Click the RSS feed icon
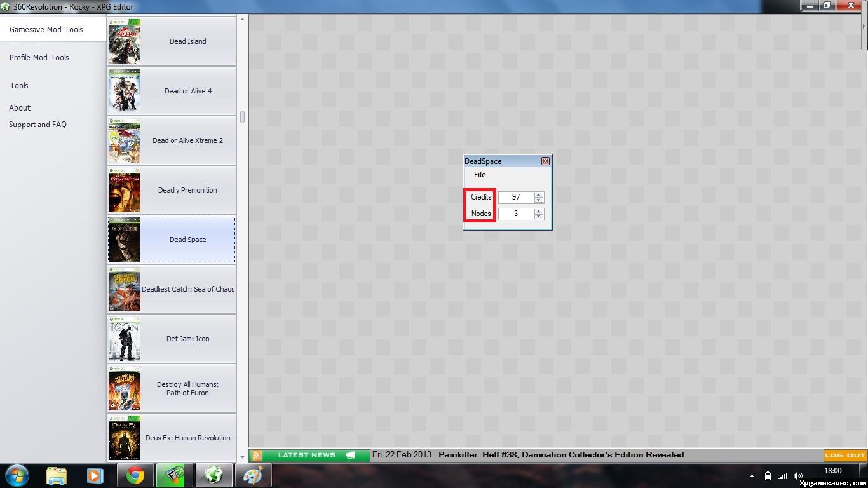The height and width of the screenshot is (488, 868). click(256, 456)
